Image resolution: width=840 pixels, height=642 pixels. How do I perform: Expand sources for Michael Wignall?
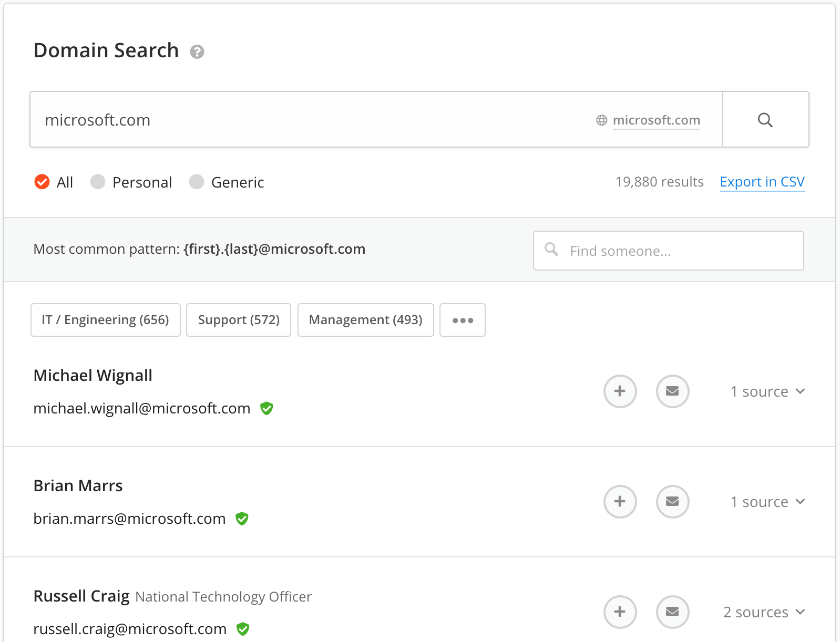coord(768,391)
